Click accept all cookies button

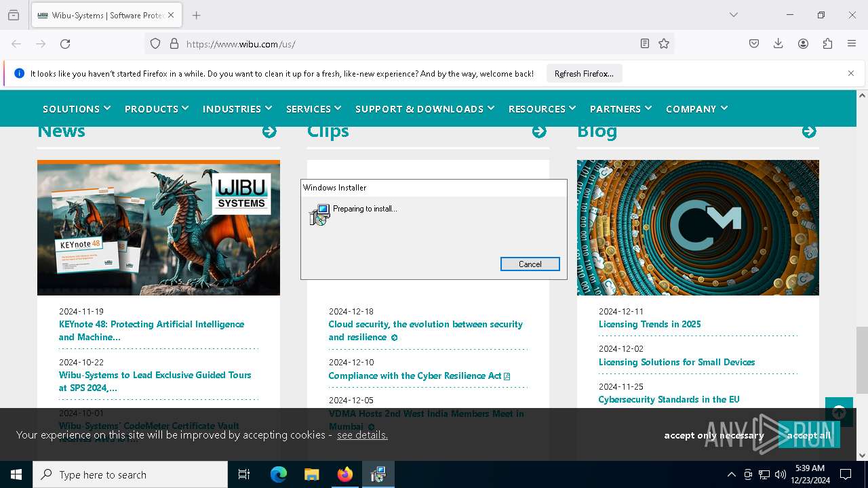tap(809, 435)
